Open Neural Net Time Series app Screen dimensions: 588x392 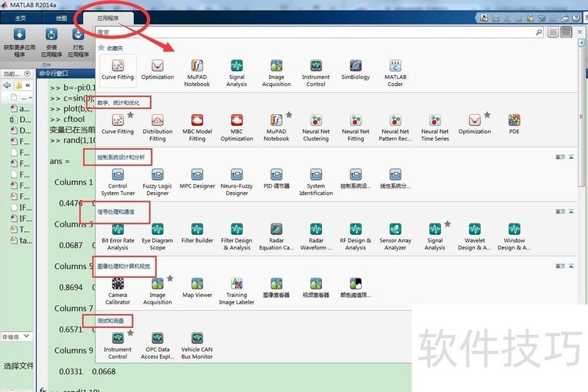434,128
